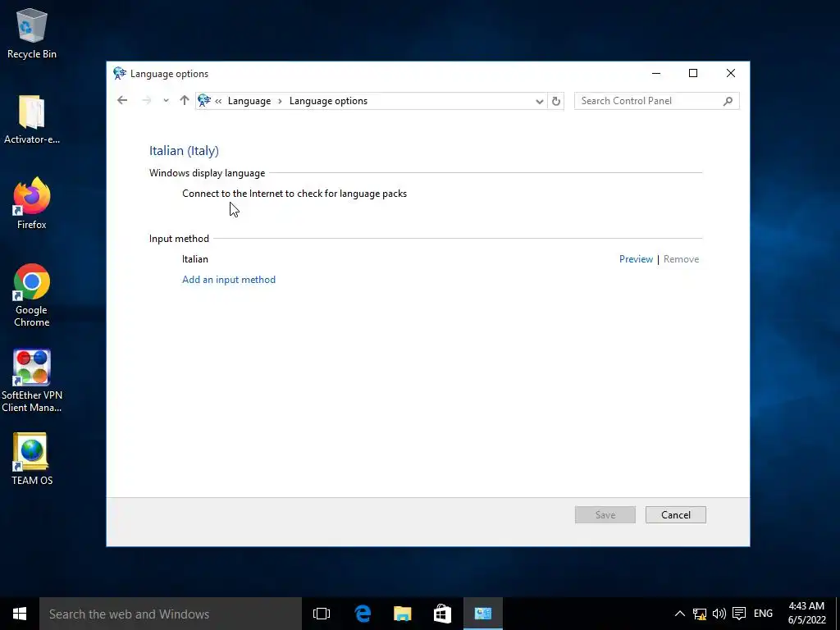The width and height of the screenshot is (840, 630).
Task: Click the disabled forward navigation arrow
Action: [x=146, y=101]
